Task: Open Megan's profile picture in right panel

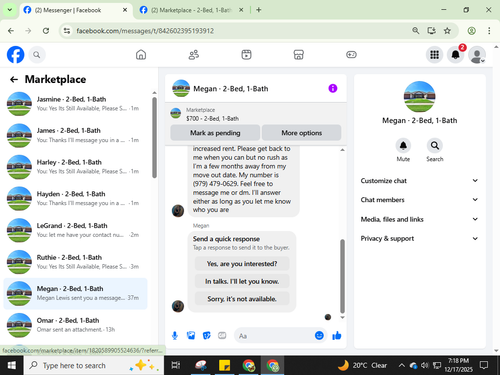Action: pos(419,97)
